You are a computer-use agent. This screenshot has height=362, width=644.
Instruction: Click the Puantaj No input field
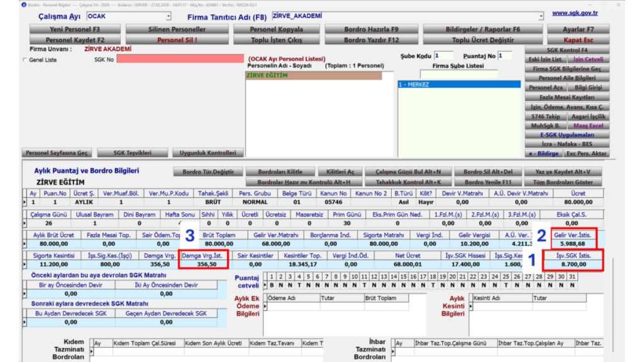[x=505, y=56]
